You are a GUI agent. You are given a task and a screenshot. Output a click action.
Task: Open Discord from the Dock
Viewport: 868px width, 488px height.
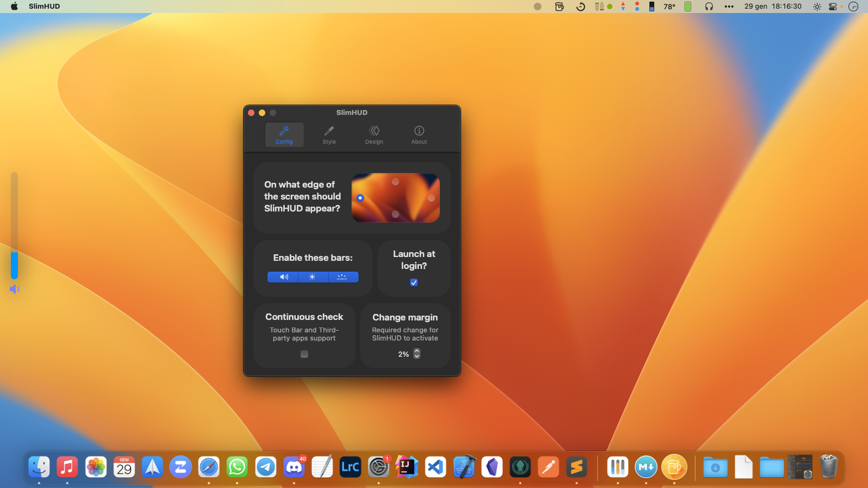(x=294, y=467)
